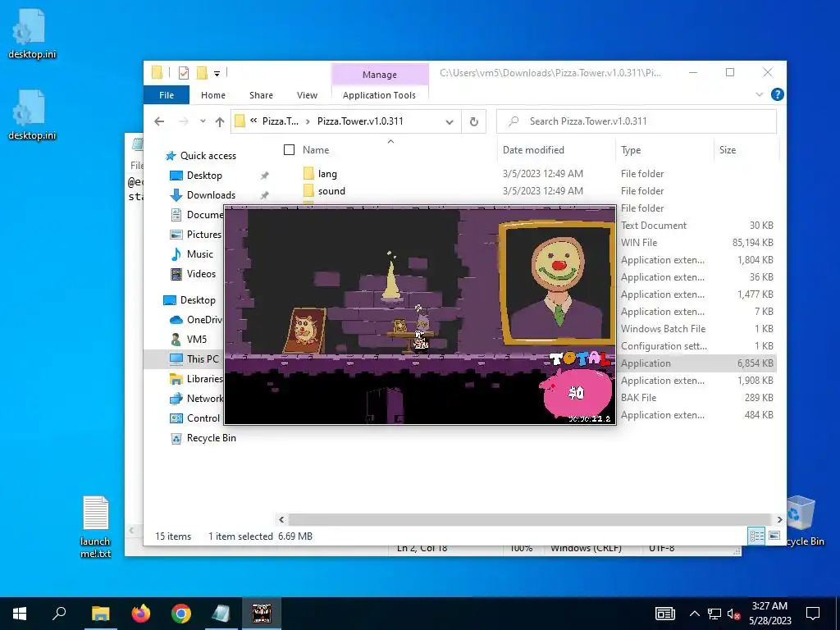The width and height of the screenshot is (840, 630).
Task: Open File Explorer from the taskbar
Action: 100,614
